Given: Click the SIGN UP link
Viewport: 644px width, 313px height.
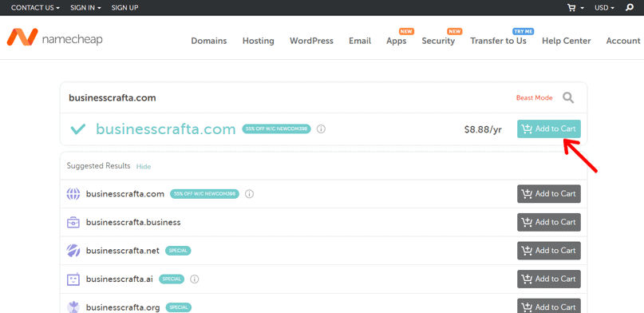Looking at the screenshot, I should point(124,8).
